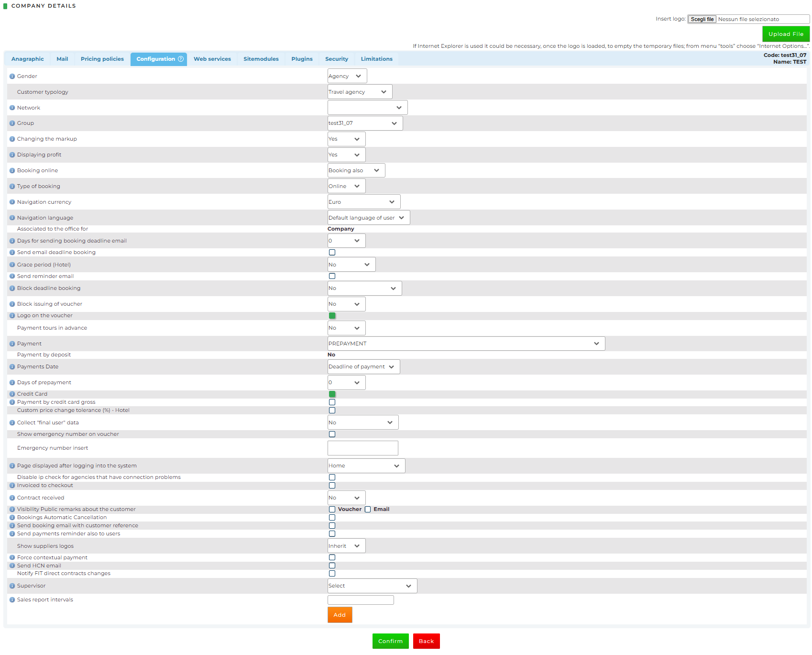Uncheck the Logo on the voucher checkbox
This screenshot has width=812, height=655.
[332, 316]
